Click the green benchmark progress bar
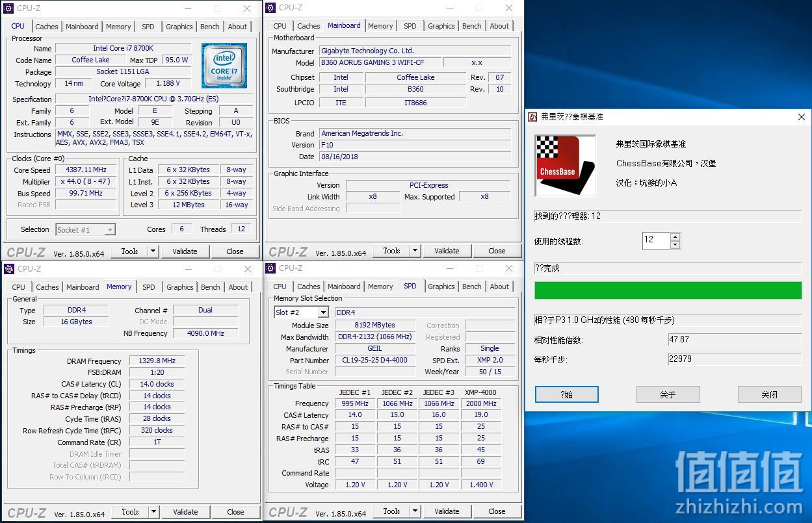The height and width of the screenshot is (523, 812). pyautogui.click(x=668, y=290)
